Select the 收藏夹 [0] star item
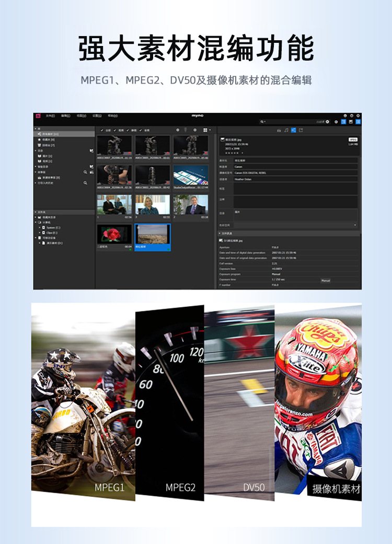This screenshot has width=392, height=544. [46, 140]
